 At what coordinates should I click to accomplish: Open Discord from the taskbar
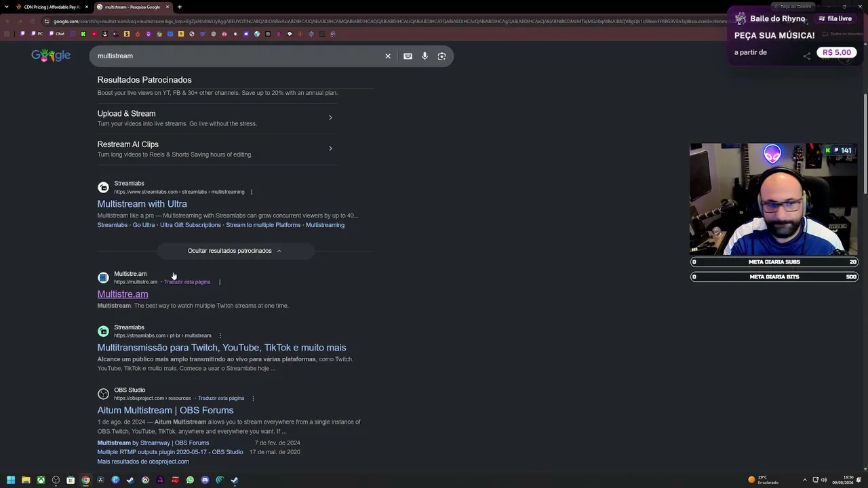coord(205,480)
